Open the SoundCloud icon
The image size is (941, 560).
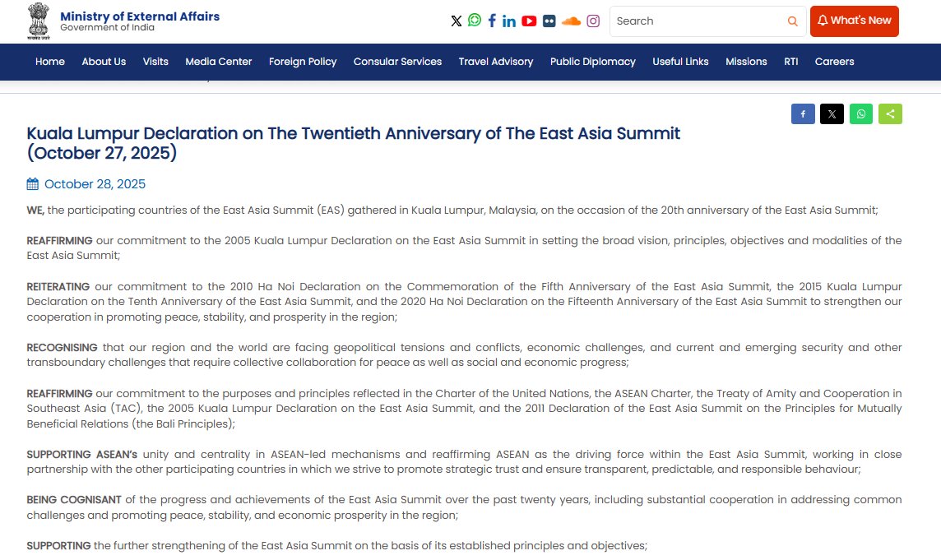coord(571,21)
